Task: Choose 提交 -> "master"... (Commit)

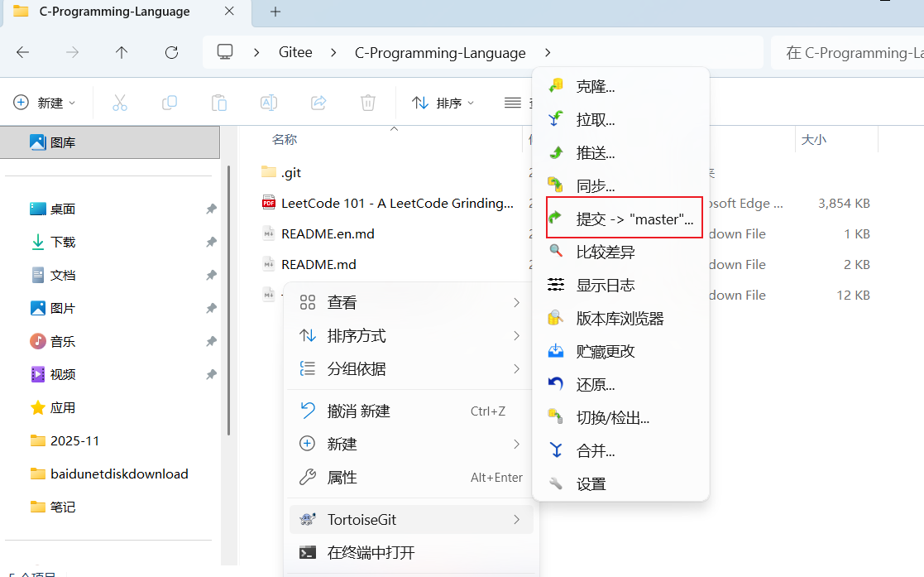Action: [625, 219]
